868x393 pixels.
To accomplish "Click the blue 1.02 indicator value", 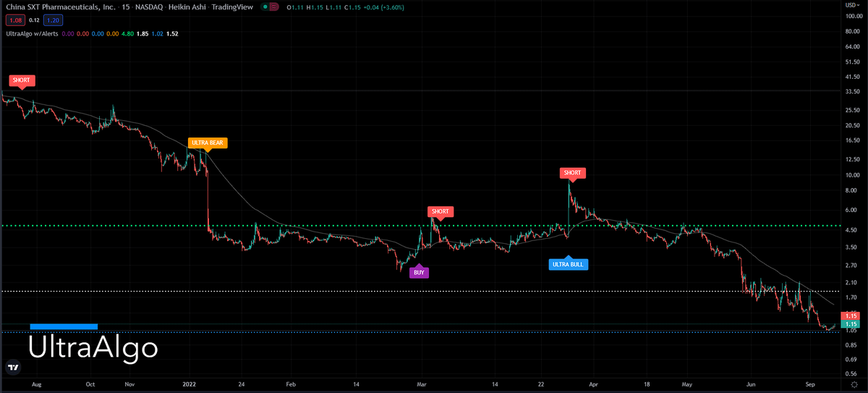I will pos(158,33).
